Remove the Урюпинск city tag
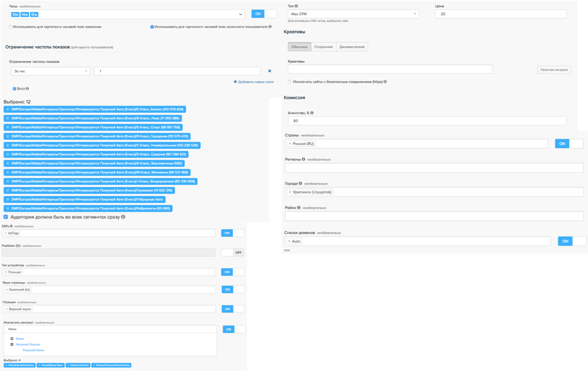Image resolution: width=588 pixels, height=371 pixels. [x=290, y=192]
